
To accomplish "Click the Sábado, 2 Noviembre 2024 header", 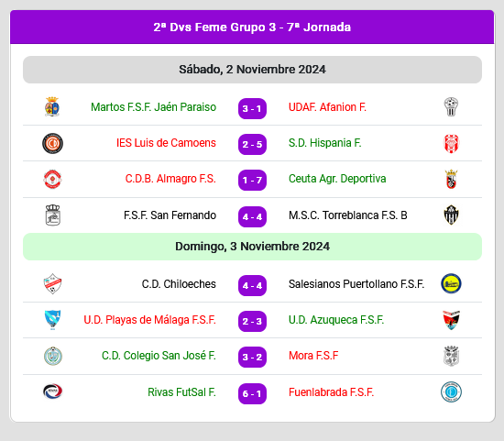I will point(252,70).
